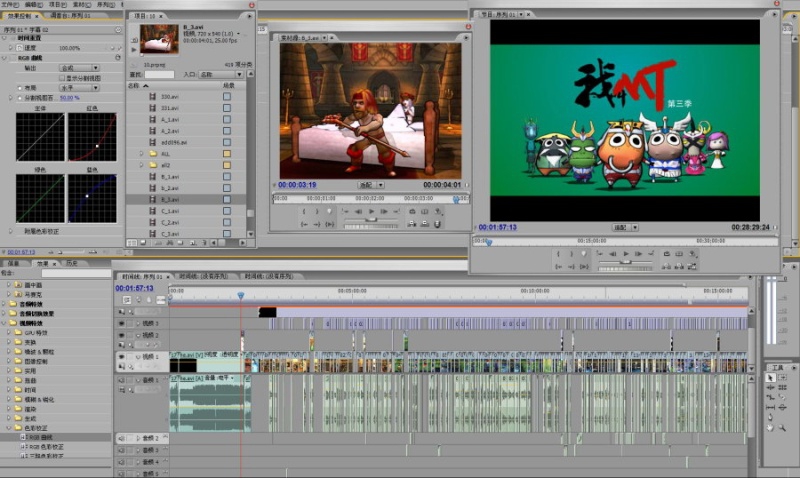
Task: Hide the 视频 2 track eye
Action: pos(121,335)
